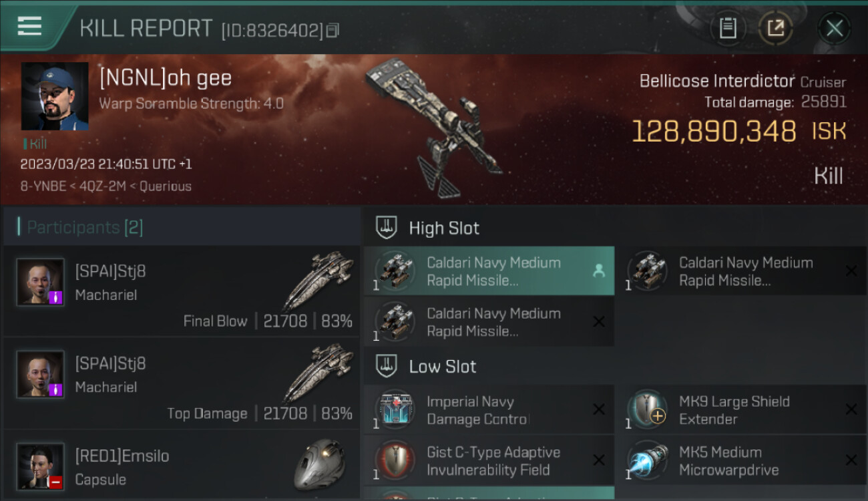Open Emsilo's Capsule participant entry
The width and height of the screenshot is (868, 501).
pyautogui.click(x=182, y=466)
